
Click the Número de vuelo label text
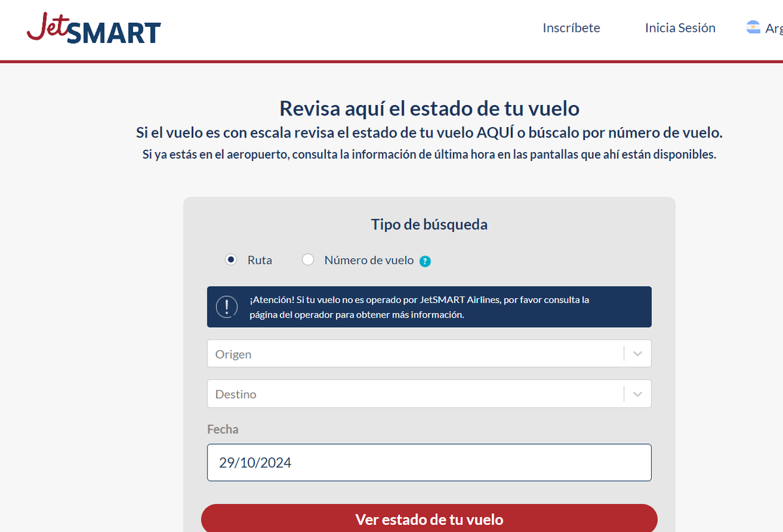click(369, 260)
